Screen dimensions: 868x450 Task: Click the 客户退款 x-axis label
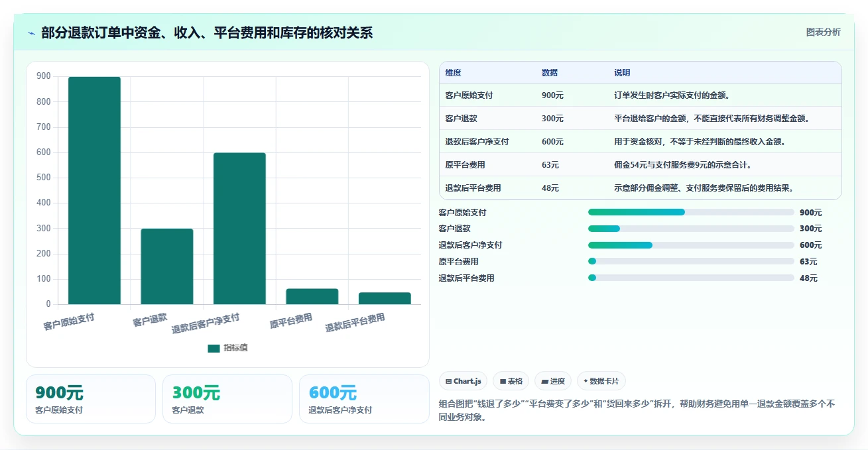tap(150, 320)
